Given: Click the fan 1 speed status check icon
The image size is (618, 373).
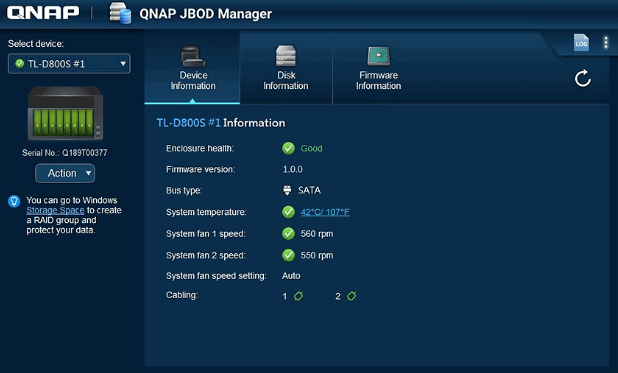Looking at the screenshot, I should tap(289, 234).
